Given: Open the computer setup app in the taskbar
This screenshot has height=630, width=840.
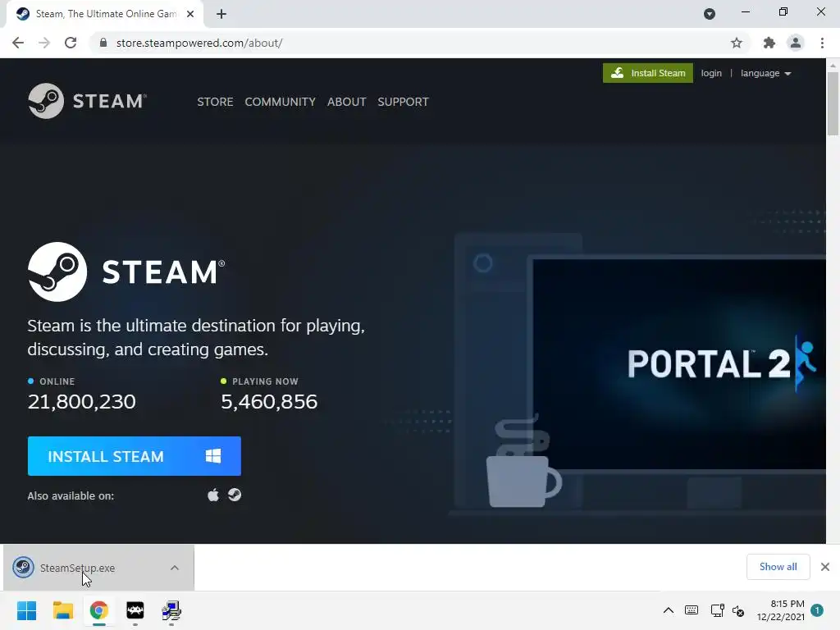Looking at the screenshot, I should click(x=171, y=610).
